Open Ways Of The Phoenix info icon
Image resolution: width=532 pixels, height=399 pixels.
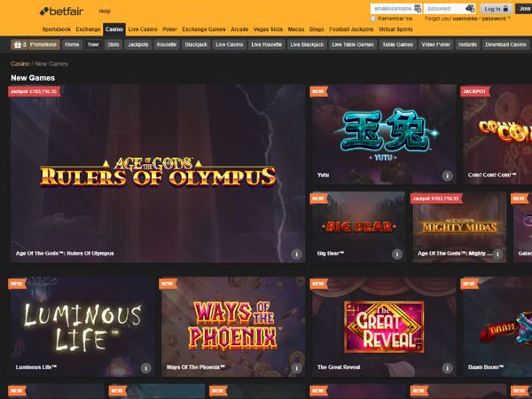click(x=296, y=367)
